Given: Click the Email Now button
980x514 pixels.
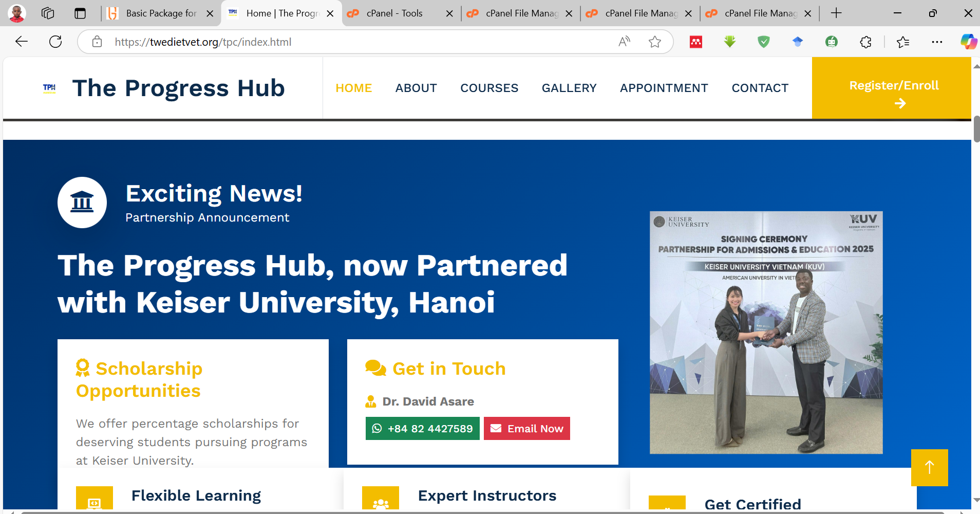Looking at the screenshot, I should coord(526,428).
